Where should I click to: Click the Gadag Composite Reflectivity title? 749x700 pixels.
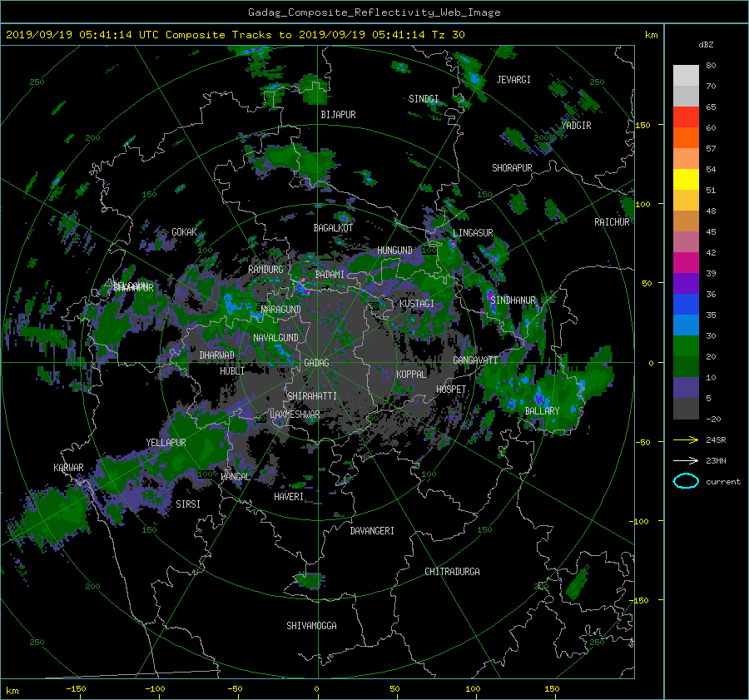coord(374,12)
